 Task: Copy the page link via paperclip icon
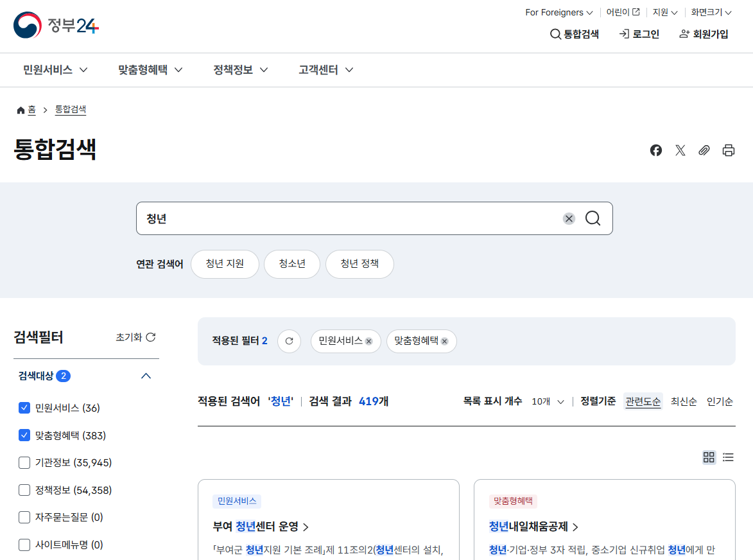(704, 150)
